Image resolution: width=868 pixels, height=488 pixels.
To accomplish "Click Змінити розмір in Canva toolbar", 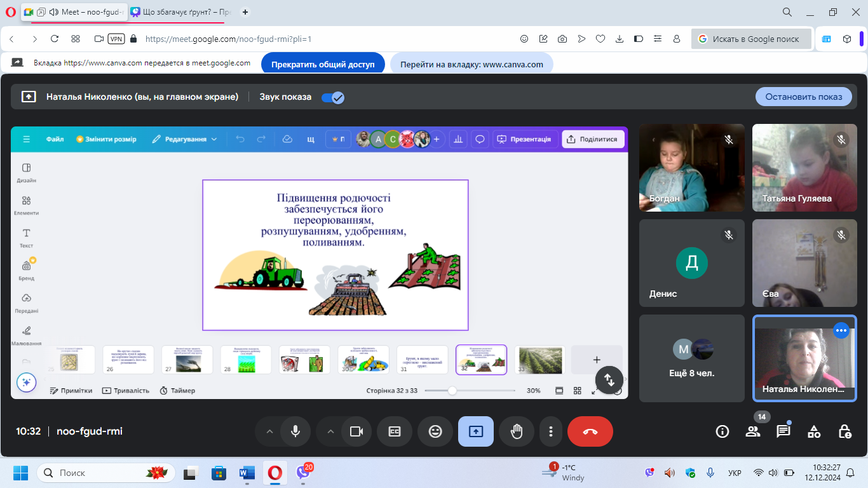I will click(x=106, y=139).
